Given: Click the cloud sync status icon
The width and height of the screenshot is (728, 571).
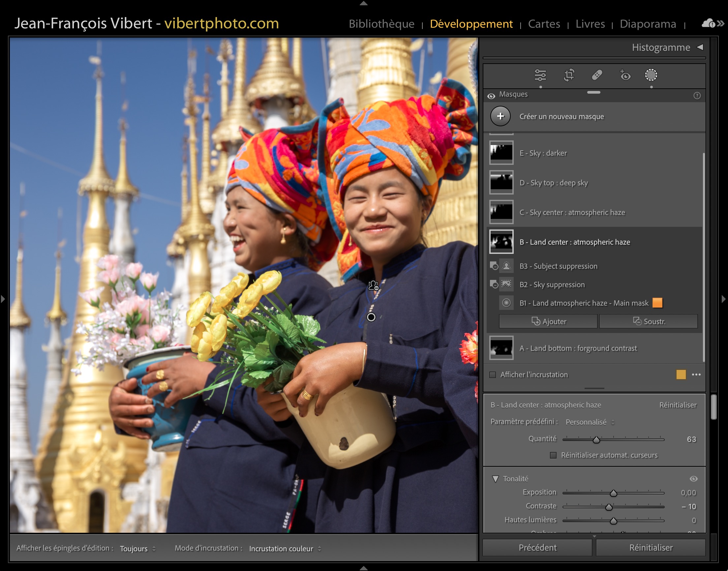Looking at the screenshot, I should [708, 23].
